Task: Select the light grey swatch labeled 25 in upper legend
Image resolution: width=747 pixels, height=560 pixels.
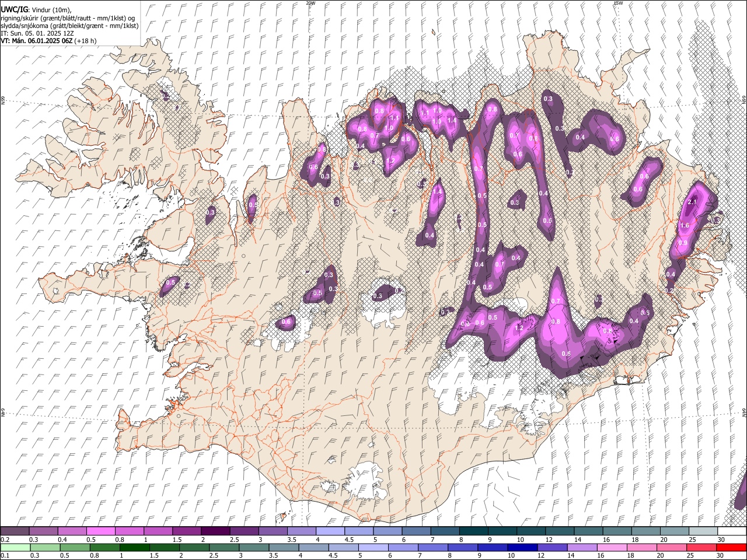Action: coord(702,531)
